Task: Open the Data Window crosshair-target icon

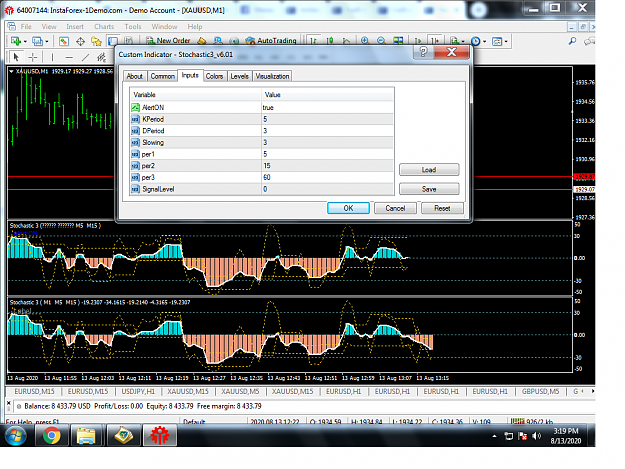Action: pyautogui.click(x=80, y=41)
